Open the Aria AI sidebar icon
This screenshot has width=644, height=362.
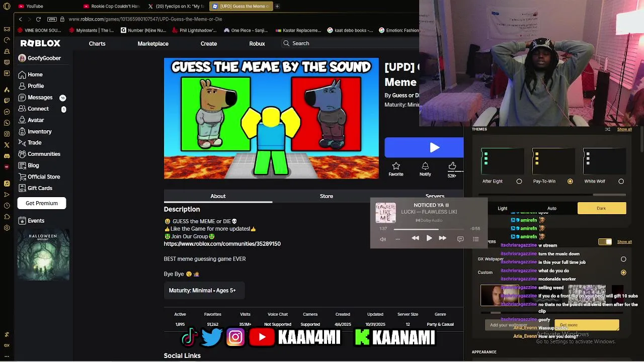pos(7,89)
